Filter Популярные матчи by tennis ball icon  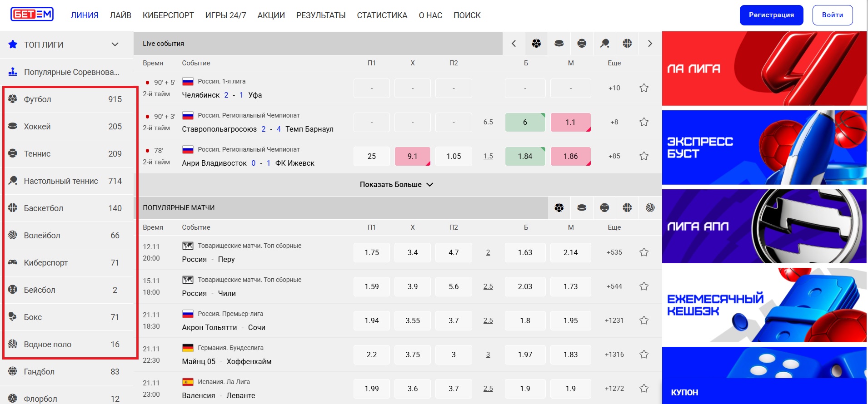point(604,208)
